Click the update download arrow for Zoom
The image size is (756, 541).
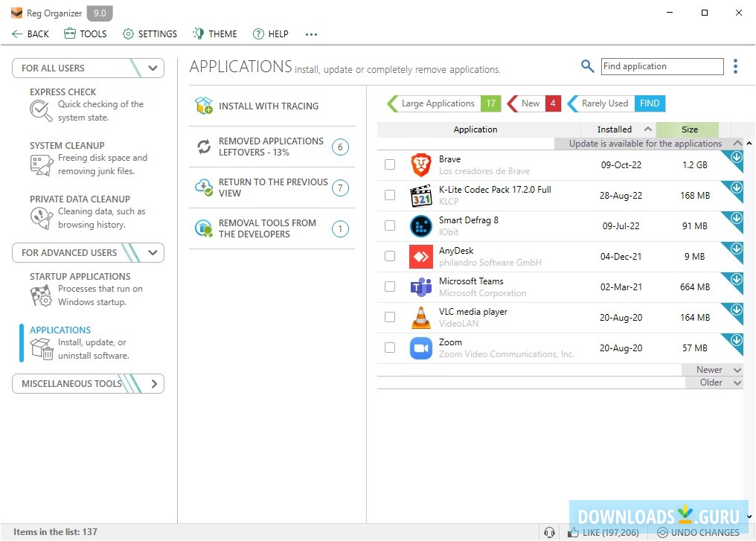736,340
